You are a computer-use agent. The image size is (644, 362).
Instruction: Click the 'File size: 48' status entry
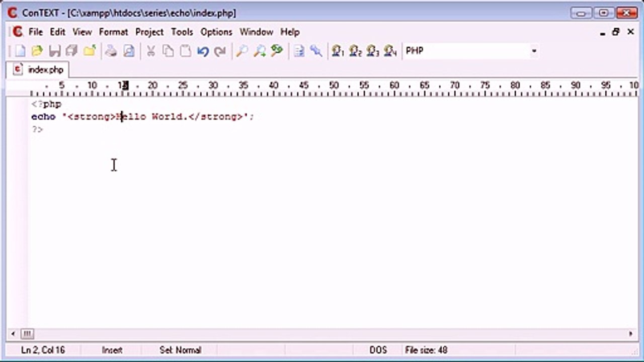(426, 350)
